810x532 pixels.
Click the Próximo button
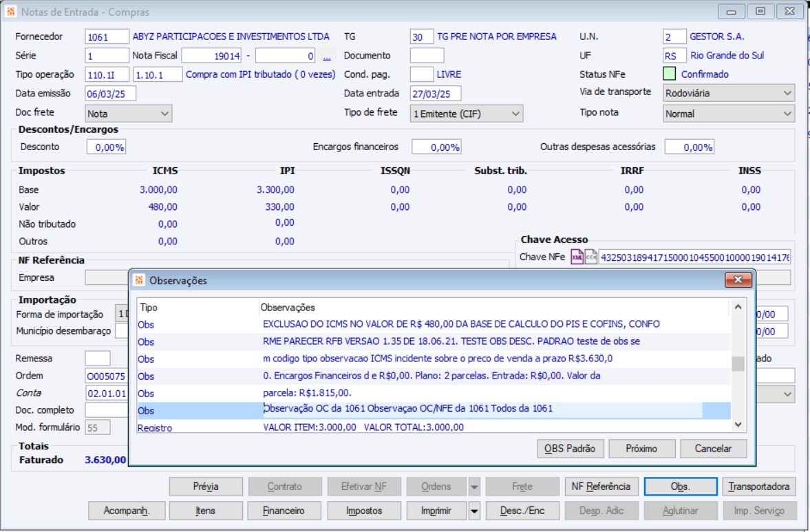tap(641, 448)
